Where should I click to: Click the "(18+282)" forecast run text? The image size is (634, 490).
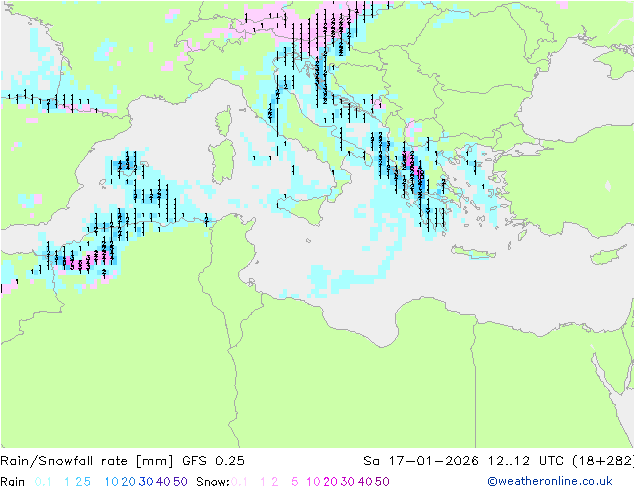[603, 461]
